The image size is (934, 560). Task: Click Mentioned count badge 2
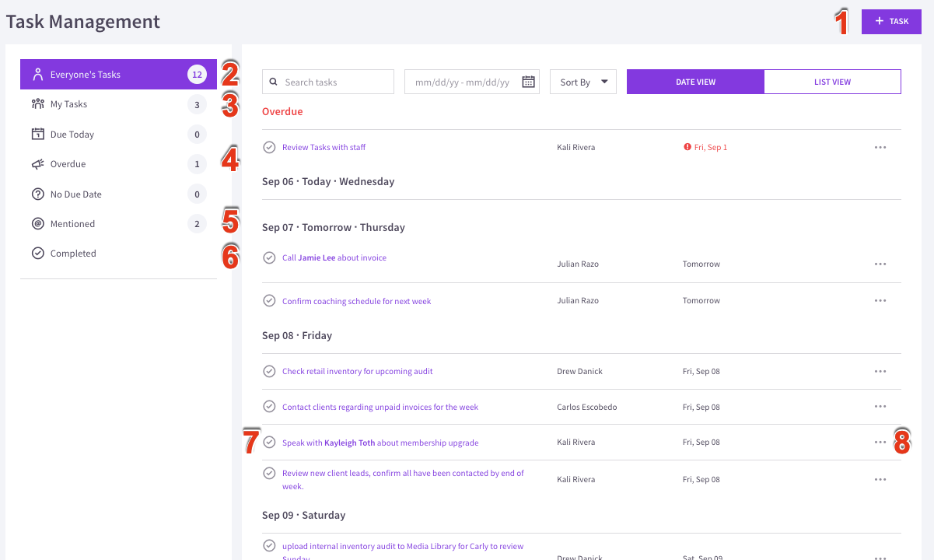tap(197, 224)
